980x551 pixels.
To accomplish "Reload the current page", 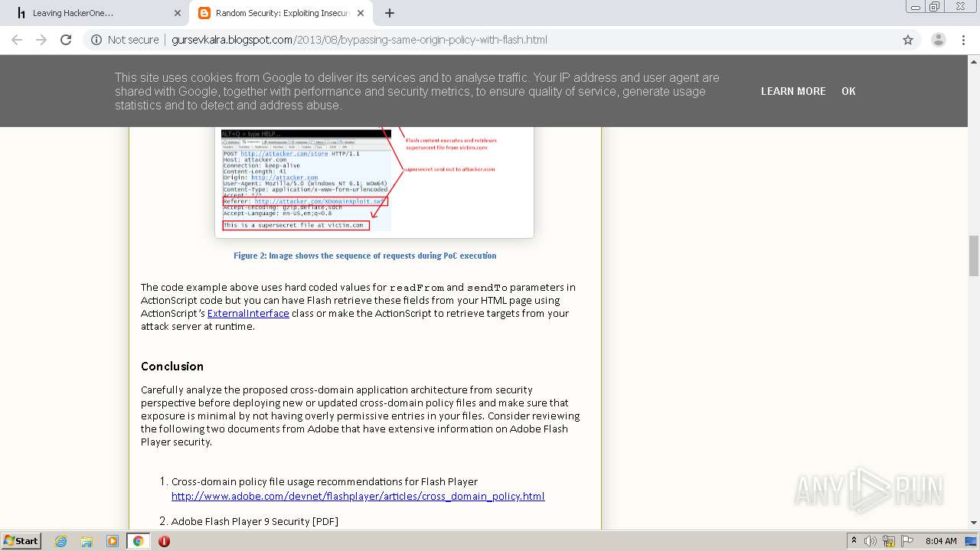I will coord(66,40).
